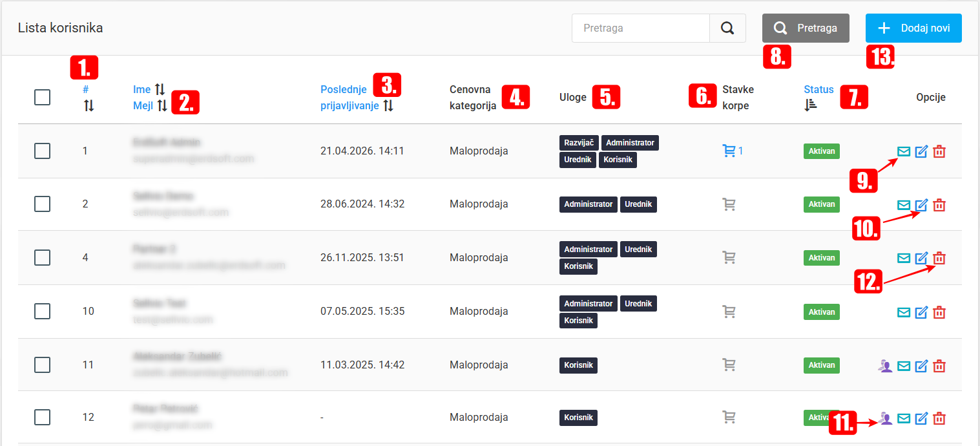Click the magnifier button beside the search field

(727, 28)
